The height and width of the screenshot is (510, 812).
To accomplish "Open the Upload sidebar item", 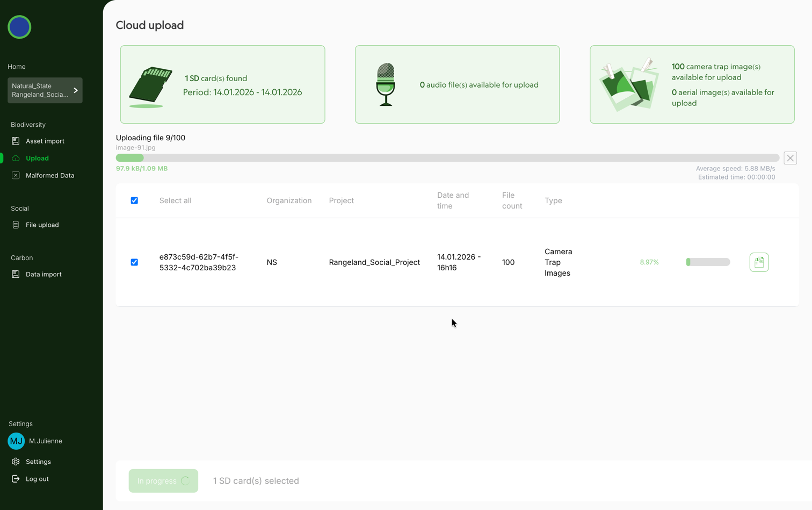I will [x=37, y=158].
